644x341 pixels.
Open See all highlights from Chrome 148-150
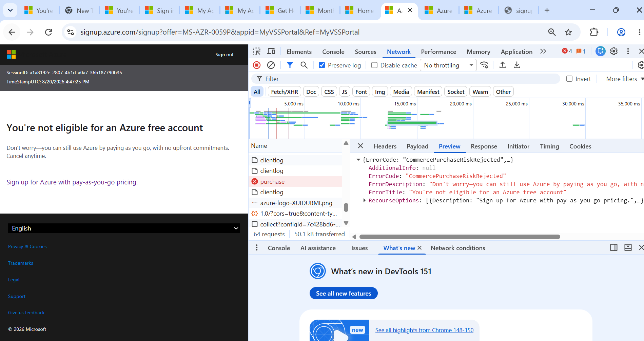(424, 330)
